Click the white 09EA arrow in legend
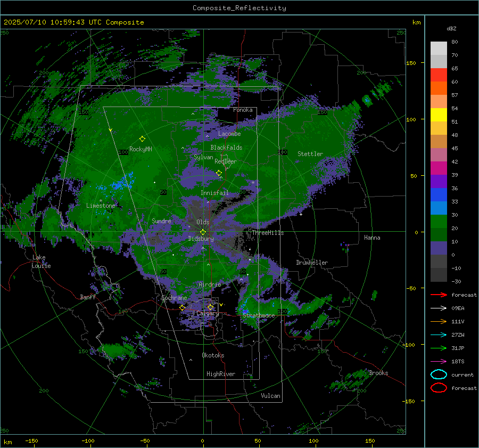Image resolution: width=479 pixels, height=448 pixels. pos(439,308)
